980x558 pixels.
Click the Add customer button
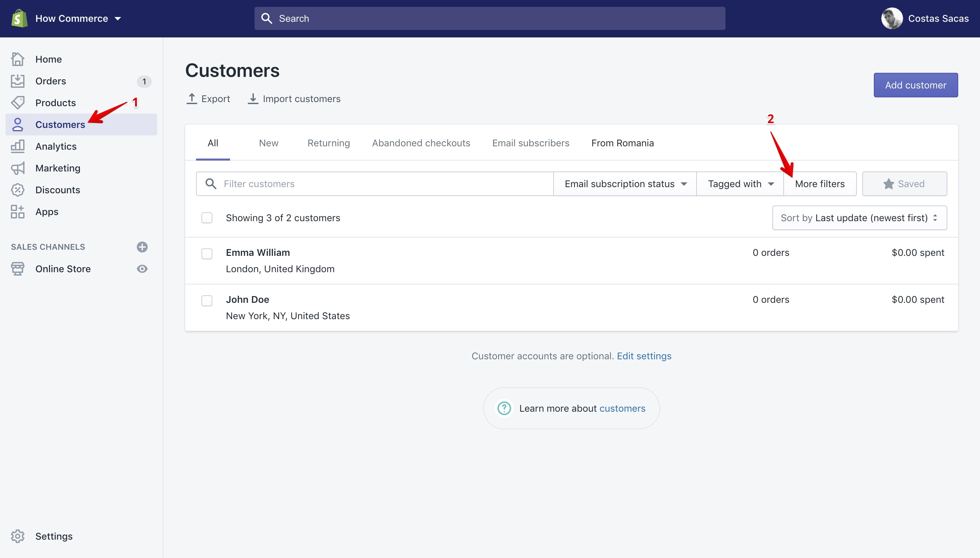pyautogui.click(x=916, y=85)
